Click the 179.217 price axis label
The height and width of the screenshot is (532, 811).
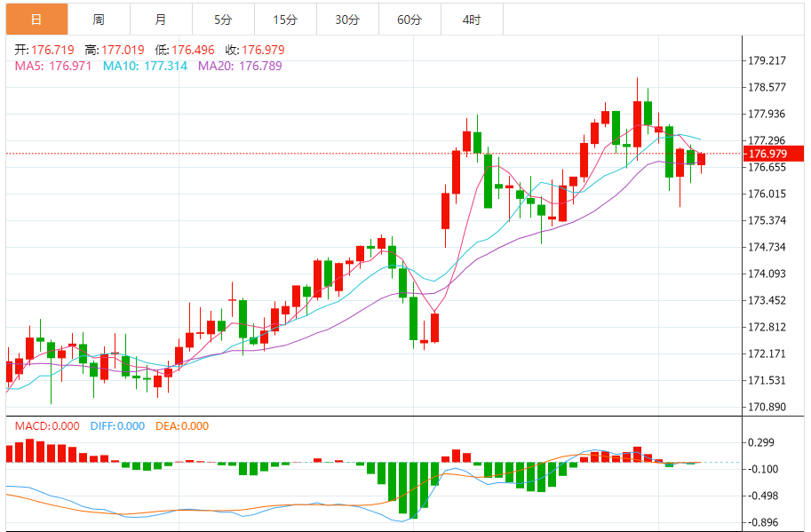tap(767, 61)
